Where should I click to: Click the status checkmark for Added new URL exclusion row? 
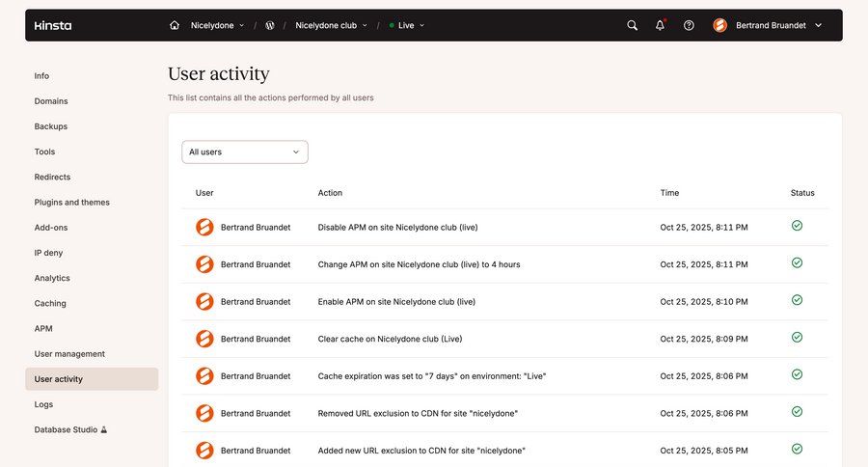coord(797,449)
